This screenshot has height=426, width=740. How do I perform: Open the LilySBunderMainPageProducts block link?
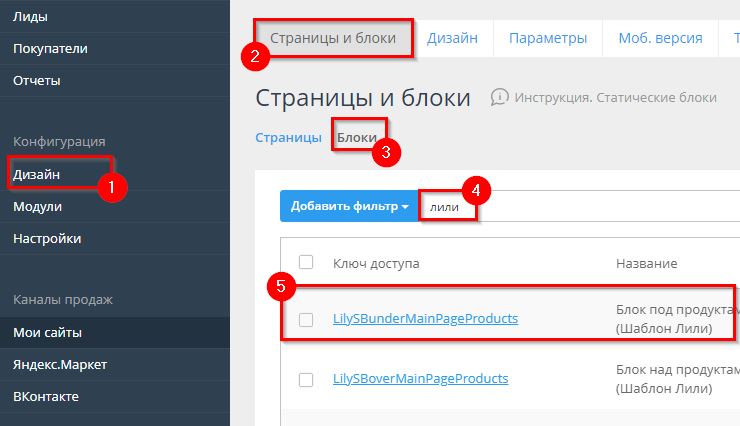click(425, 319)
